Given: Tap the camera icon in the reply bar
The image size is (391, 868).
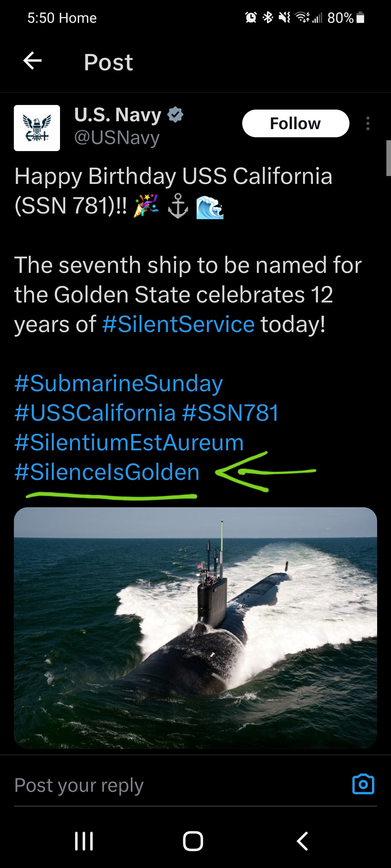Looking at the screenshot, I should (363, 784).
